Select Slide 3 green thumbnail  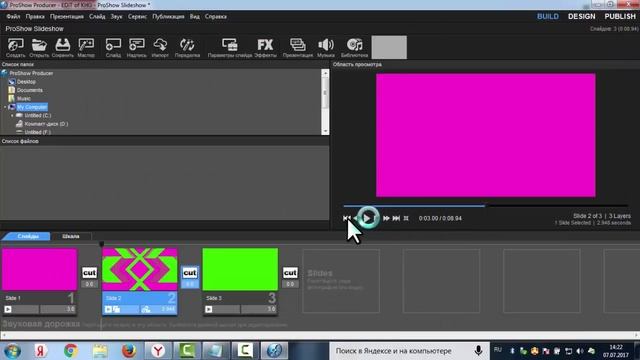240,269
